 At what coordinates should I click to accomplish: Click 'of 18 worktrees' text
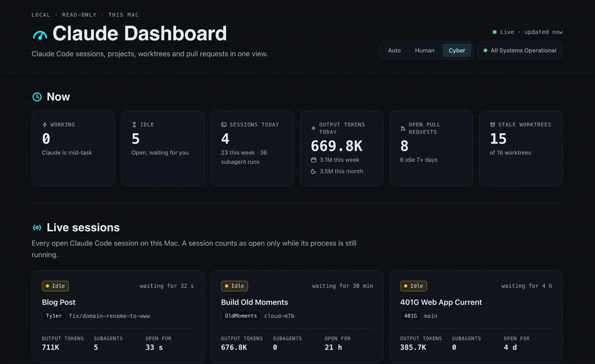pos(510,153)
